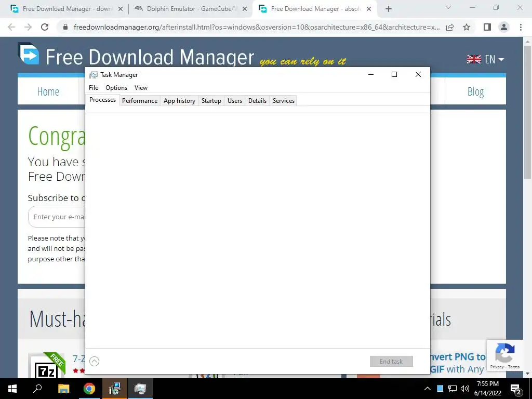The image size is (532, 399).
Task: Show hidden system tray icons
Action: (x=428, y=389)
